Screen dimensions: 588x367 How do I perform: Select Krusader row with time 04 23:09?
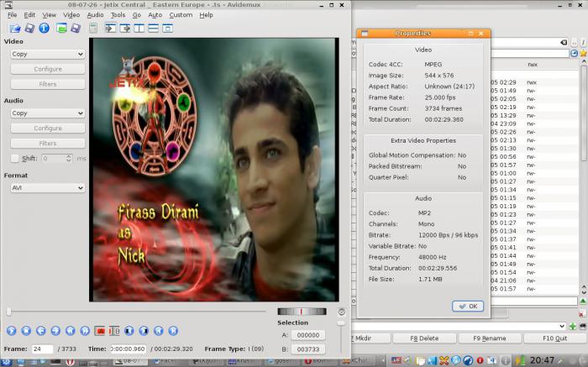535,123
